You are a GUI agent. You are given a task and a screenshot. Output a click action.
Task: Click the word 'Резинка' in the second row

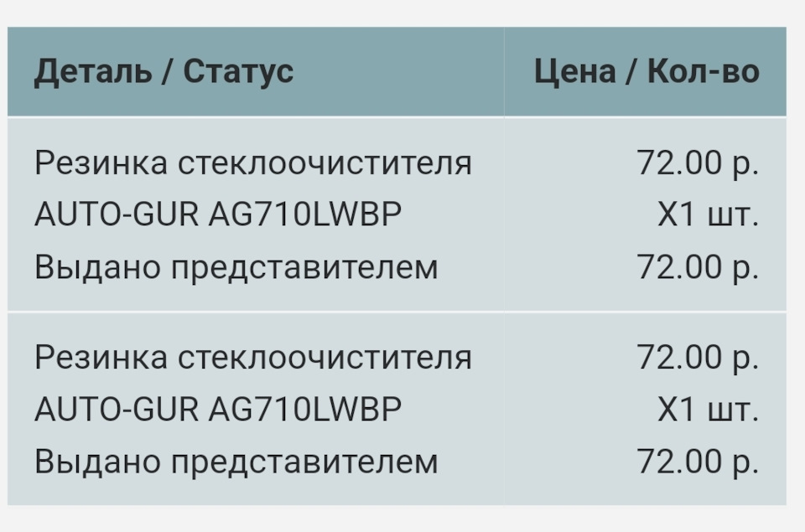point(100,358)
